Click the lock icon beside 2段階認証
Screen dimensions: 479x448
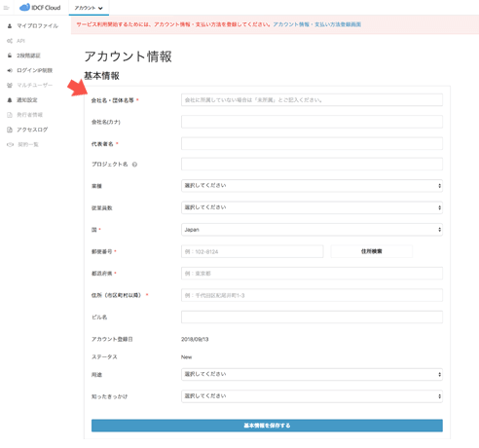(10, 56)
